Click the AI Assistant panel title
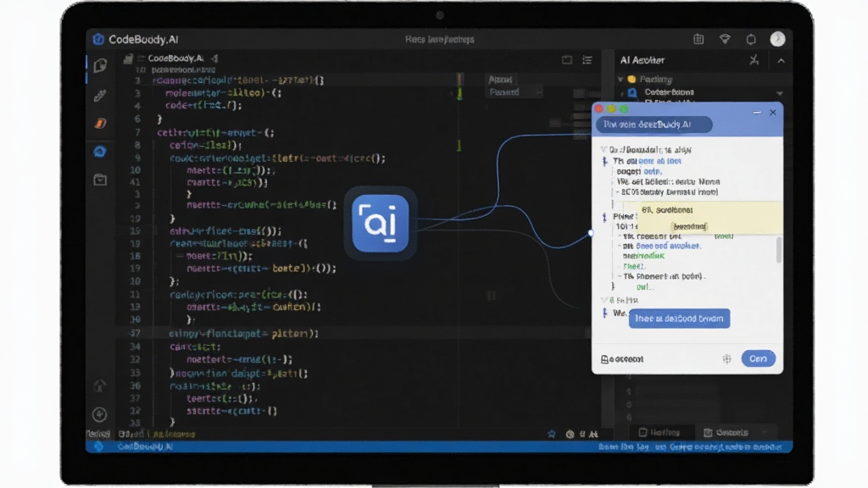Screen dimensions: 868x488 (643, 60)
